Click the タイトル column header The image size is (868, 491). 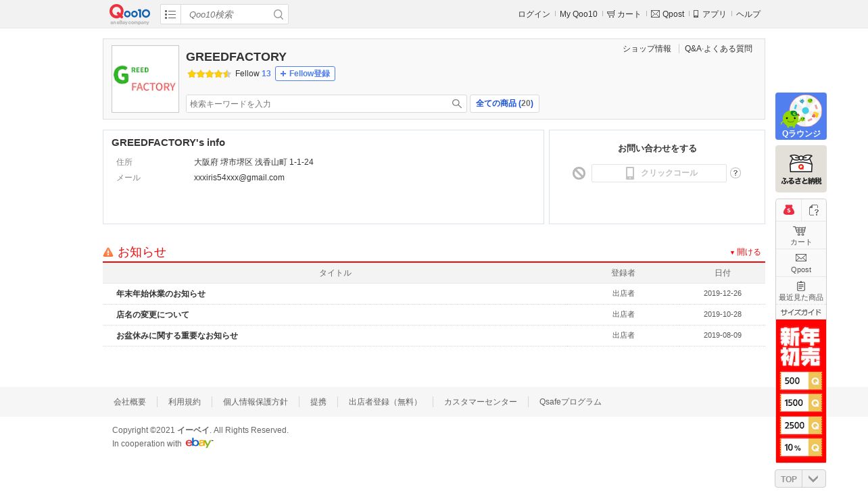click(x=335, y=273)
